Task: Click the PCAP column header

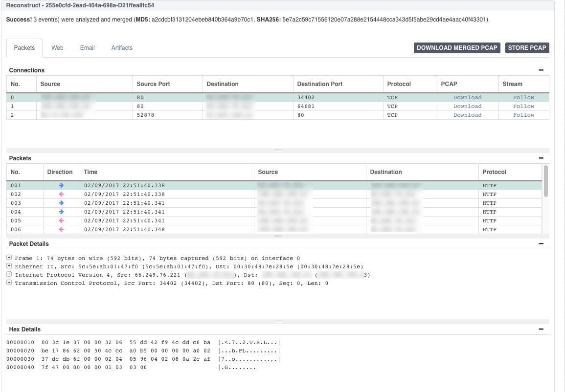Action: 467,84
